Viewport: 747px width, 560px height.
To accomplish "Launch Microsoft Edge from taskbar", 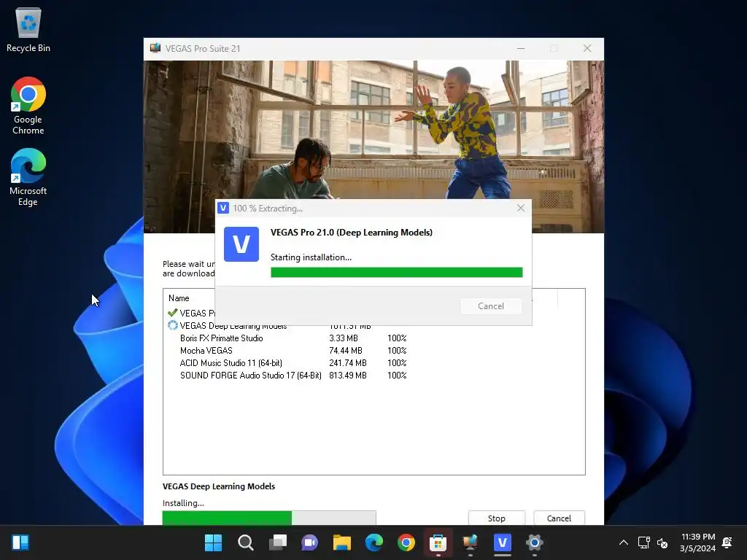I will [374, 542].
